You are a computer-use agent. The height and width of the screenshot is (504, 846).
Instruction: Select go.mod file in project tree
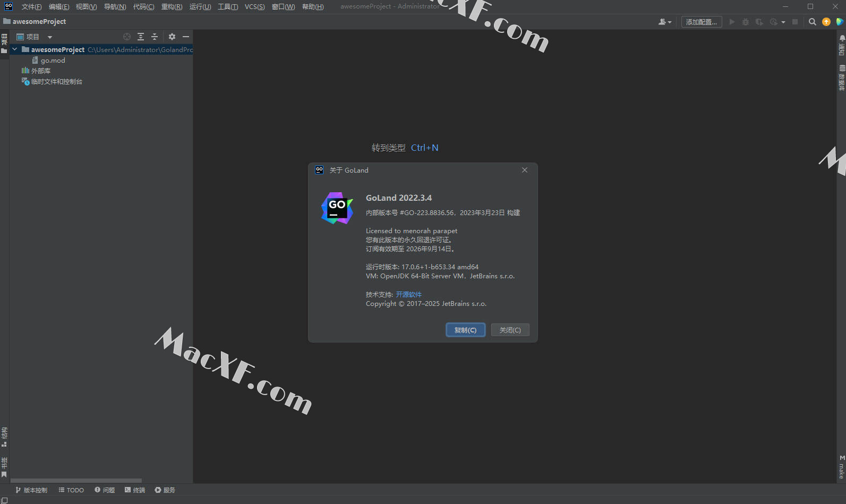(x=48, y=61)
